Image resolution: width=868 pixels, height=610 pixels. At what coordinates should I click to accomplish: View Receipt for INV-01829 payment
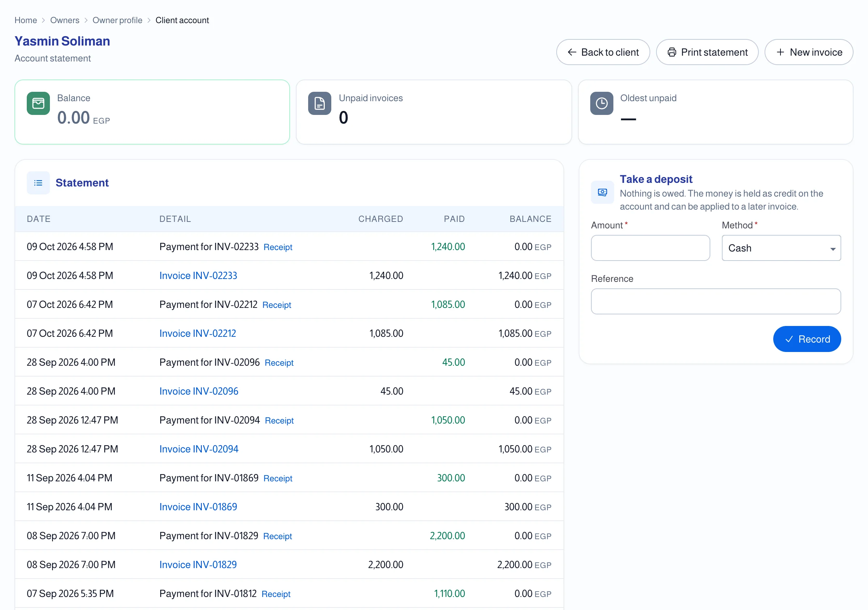(x=277, y=536)
